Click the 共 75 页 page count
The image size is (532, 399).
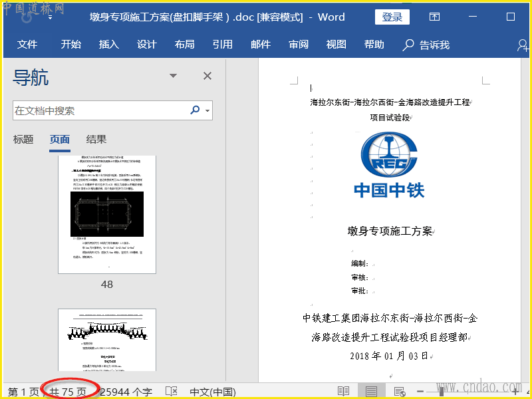click(x=68, y=392)
